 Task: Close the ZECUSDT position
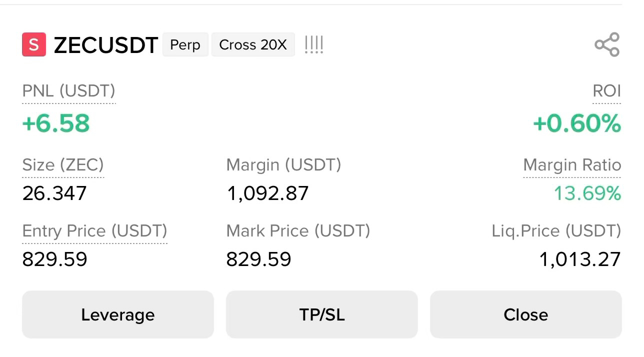pyautogui.click(x=526, y=314)
